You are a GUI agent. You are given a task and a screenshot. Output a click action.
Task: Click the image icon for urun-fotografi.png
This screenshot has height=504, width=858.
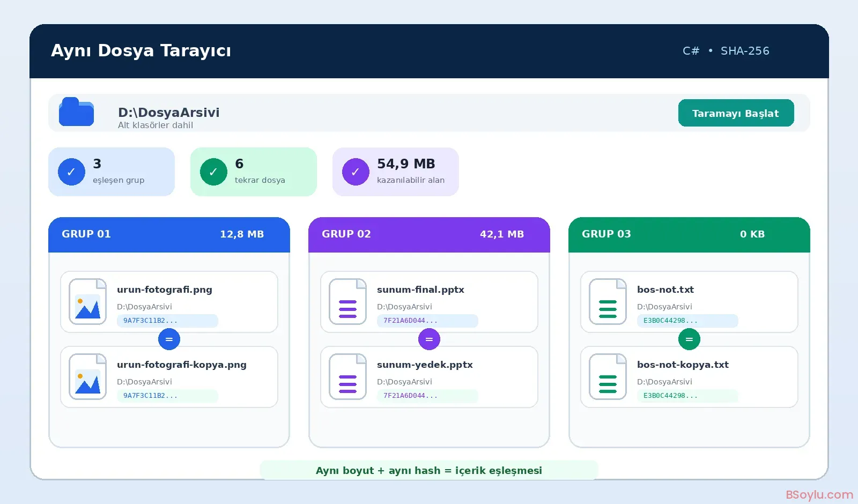87,301
